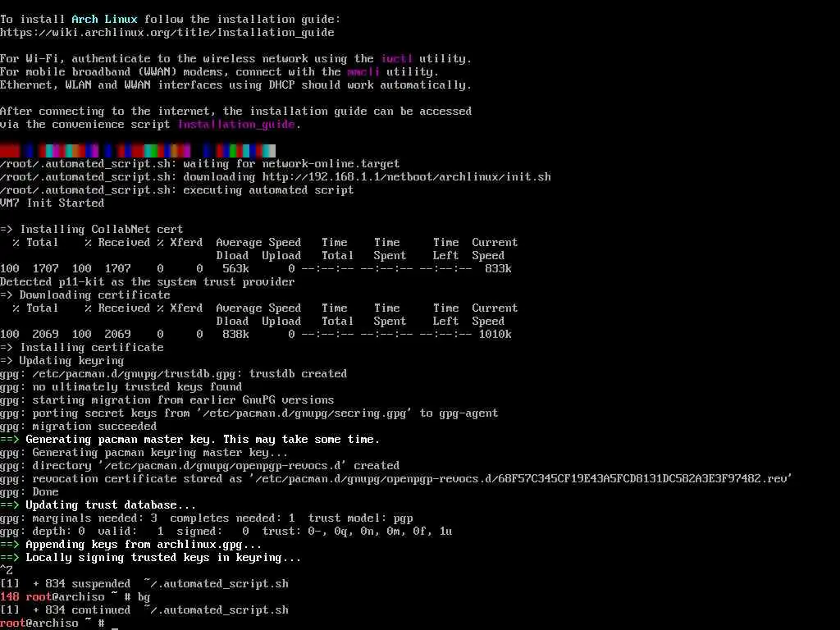
Task: Click the '^Z' suspend character
Action: 7,571
